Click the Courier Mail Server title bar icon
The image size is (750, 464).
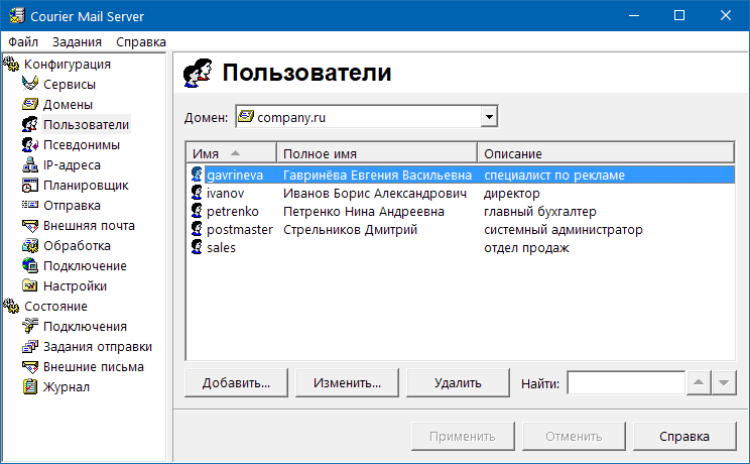pos(17,15)
